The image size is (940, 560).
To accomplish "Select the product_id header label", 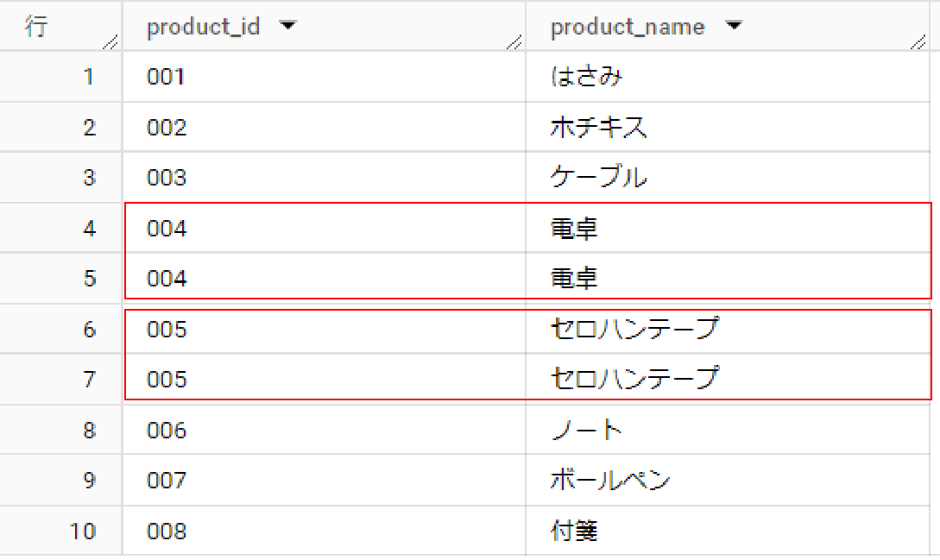I will tap(205, 27).
